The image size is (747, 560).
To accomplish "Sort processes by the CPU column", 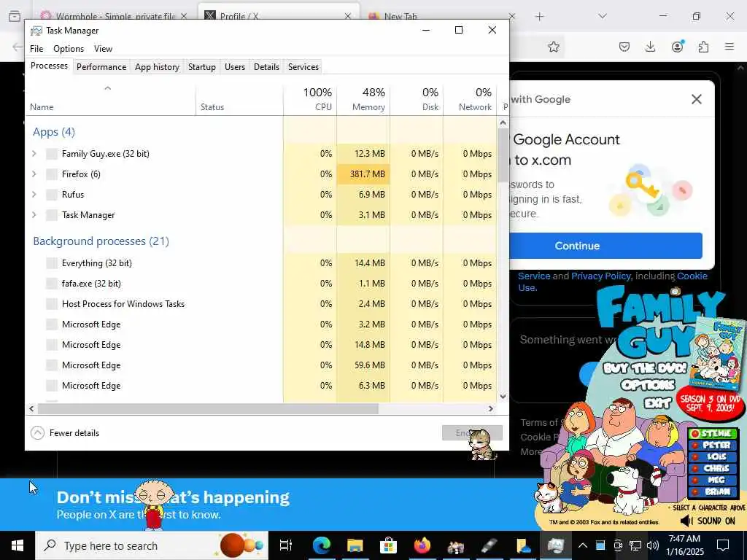I will click(x=310, y=99).
